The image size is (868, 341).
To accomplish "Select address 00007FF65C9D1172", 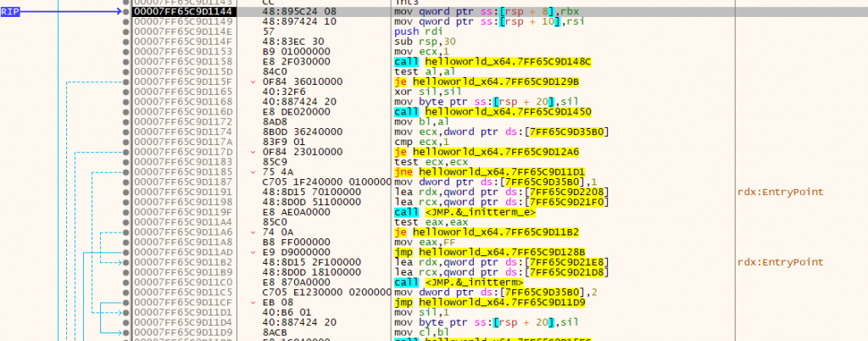I will tap(184, 122).
